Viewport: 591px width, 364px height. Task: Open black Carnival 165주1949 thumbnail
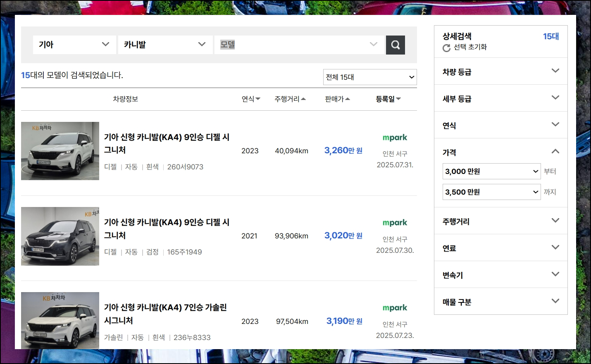pos(60,236)
